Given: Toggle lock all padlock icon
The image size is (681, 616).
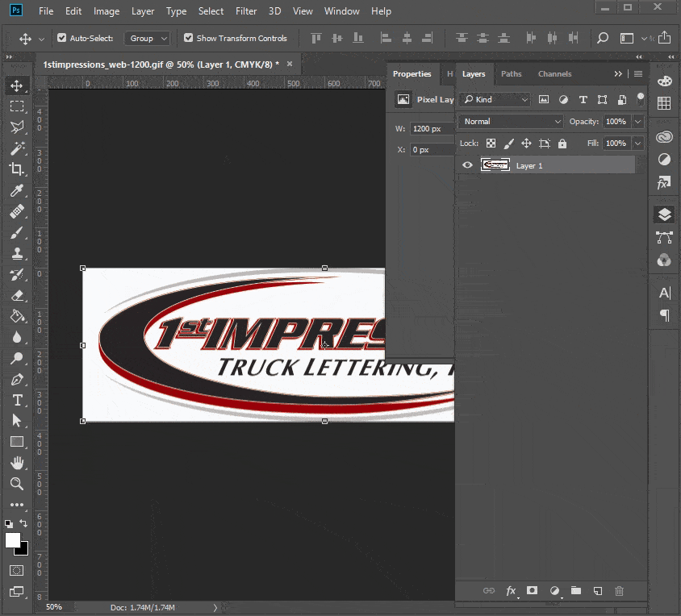Looking at the screenshot, I should (562, 144).
